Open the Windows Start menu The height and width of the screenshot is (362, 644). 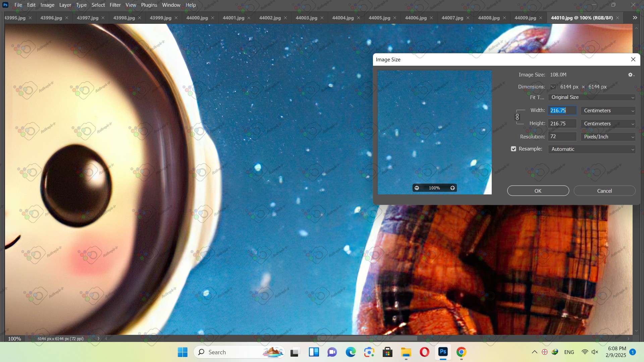coord(182,352)
